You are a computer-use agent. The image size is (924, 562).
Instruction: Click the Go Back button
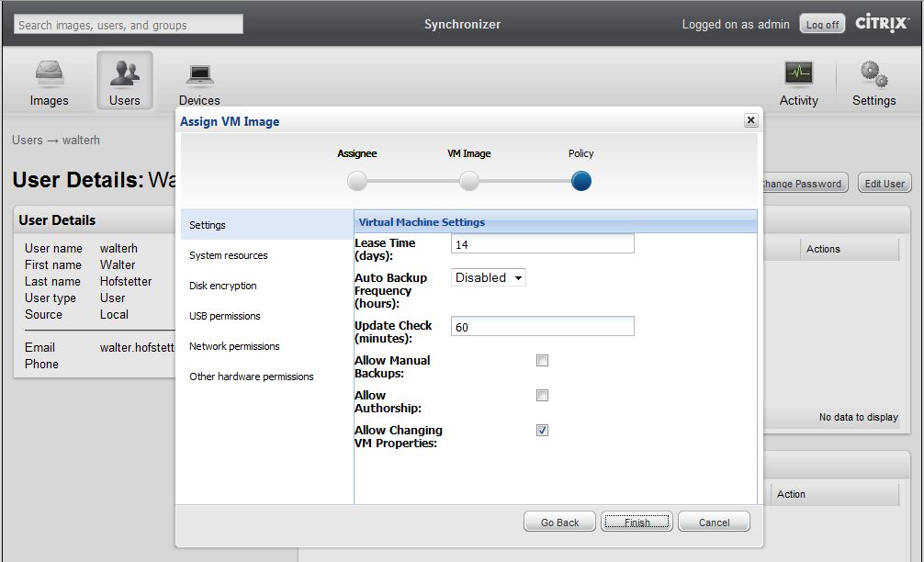coord(559,523)
